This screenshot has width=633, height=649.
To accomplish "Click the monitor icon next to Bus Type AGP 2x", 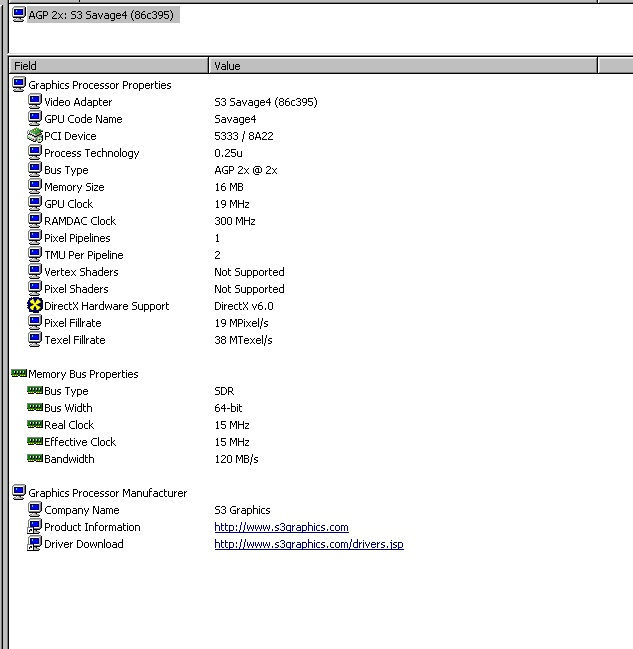I will point(35,170).
